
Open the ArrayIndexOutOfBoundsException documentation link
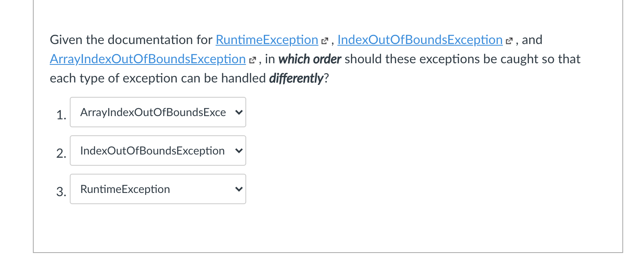tap(147, 59)
